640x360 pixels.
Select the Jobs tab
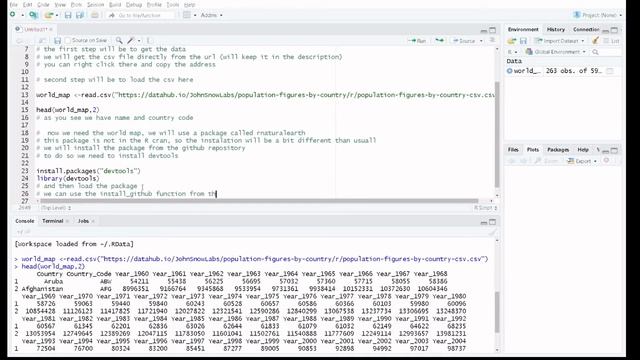[83, 221]
